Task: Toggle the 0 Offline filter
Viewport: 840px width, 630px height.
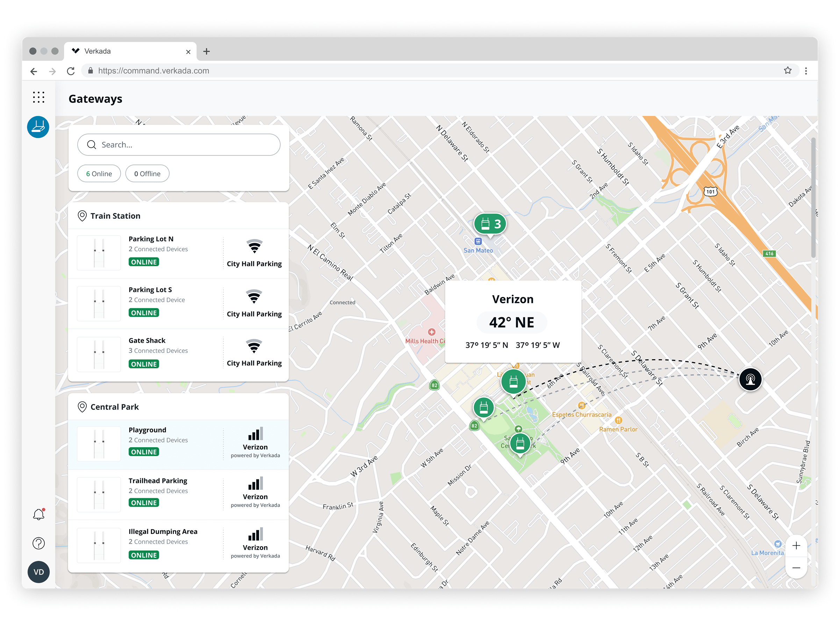Action: tap(148, 174)
